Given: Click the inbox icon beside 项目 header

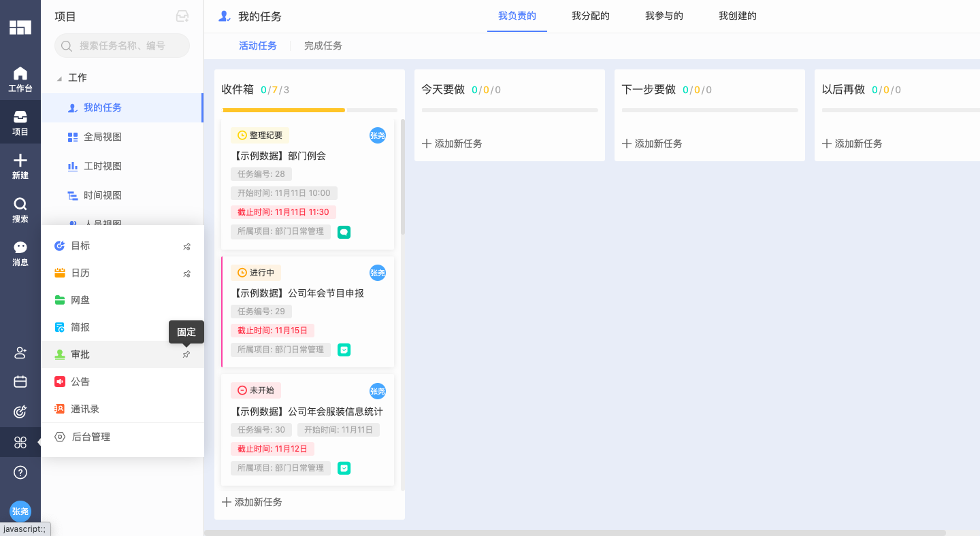Looking at the screenshot, I should coord(182,16).
